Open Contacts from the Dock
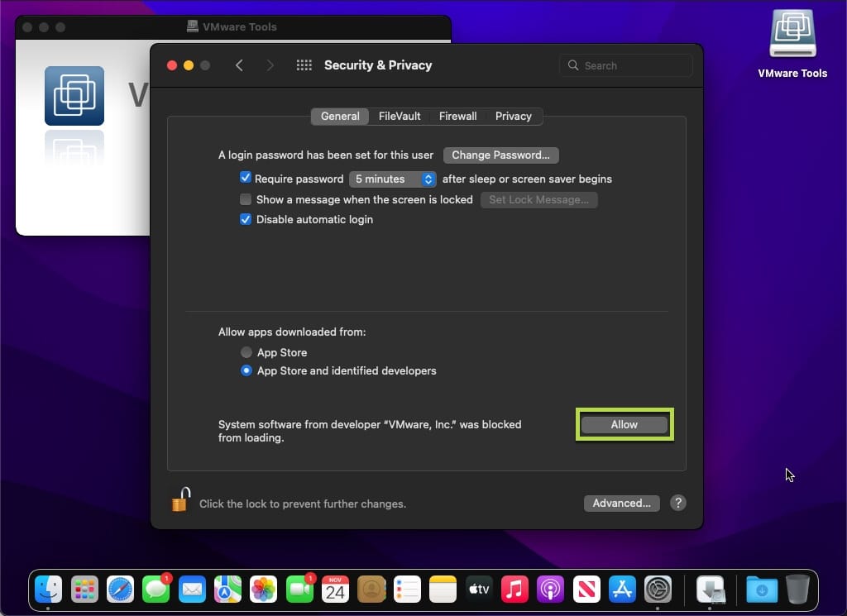The image size is (847, 616). (x=371, y=589)
